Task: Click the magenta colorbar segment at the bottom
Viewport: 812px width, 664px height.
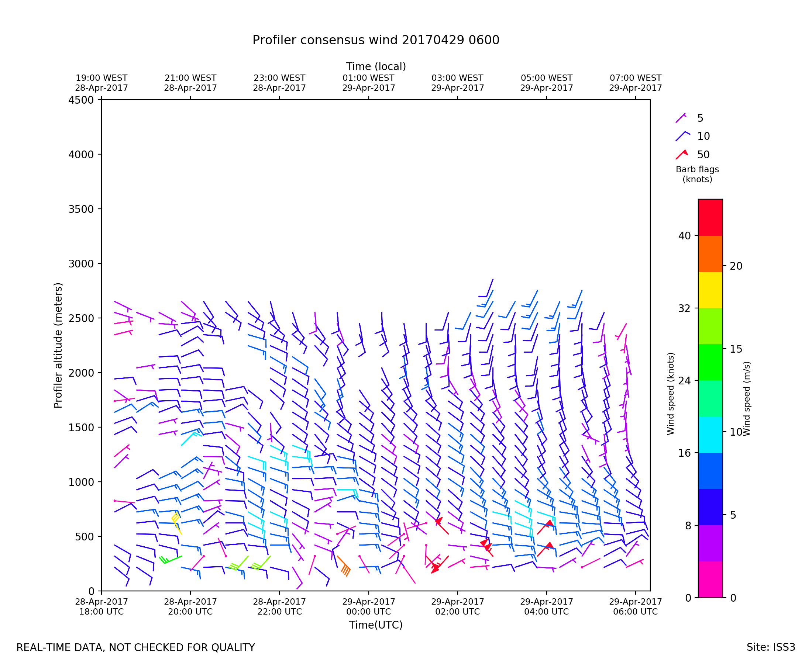Action: pyautogui.click(x=710, y=579)
